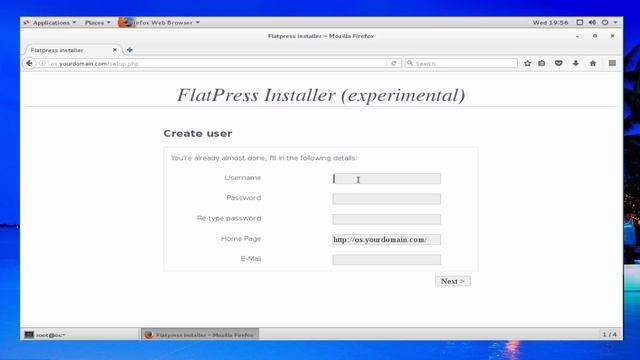Screen dimensions: 640x360
Task: Click the screen icon in the top panel
Action: (580, 22)
